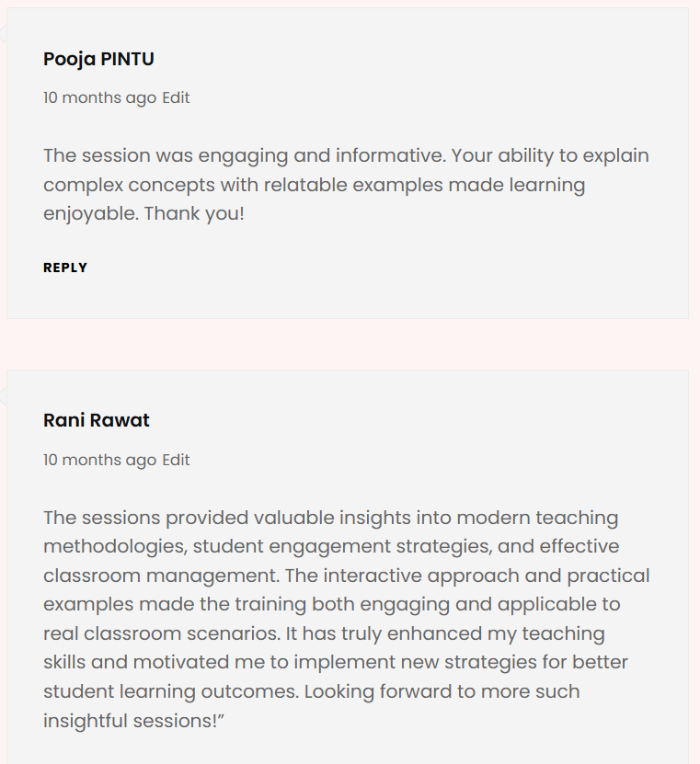Edit Rani Rawat's comment
This screenshot has height=764, width=700.
[176, 460]
